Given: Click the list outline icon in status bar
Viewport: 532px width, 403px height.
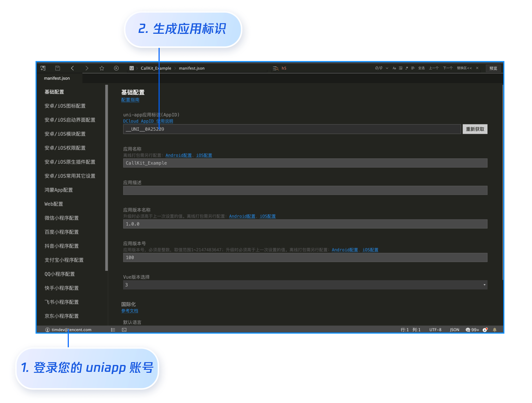Looking at the screenshot, I should point(113,330).
